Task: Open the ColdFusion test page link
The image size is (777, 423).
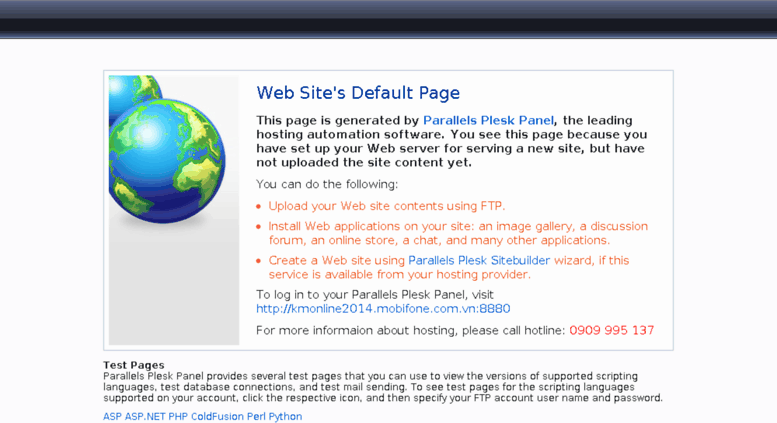Action: coord(217,417)
